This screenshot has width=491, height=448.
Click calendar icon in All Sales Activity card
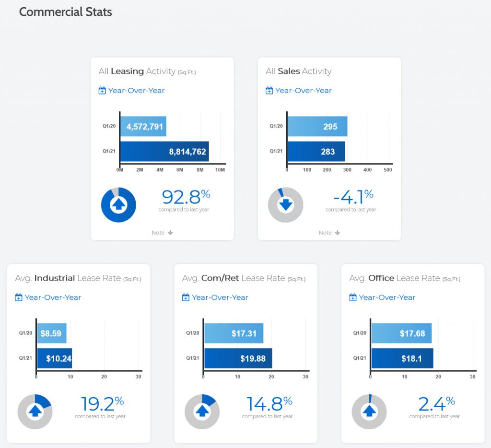click(x=269, y=91)
